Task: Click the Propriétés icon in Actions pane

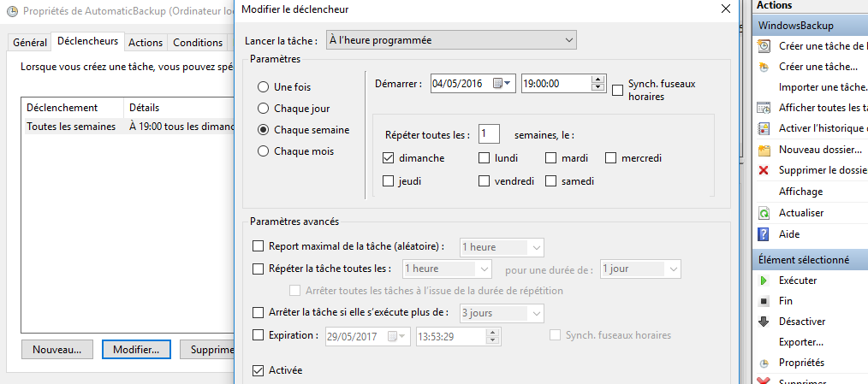Action: coord(764,363)
